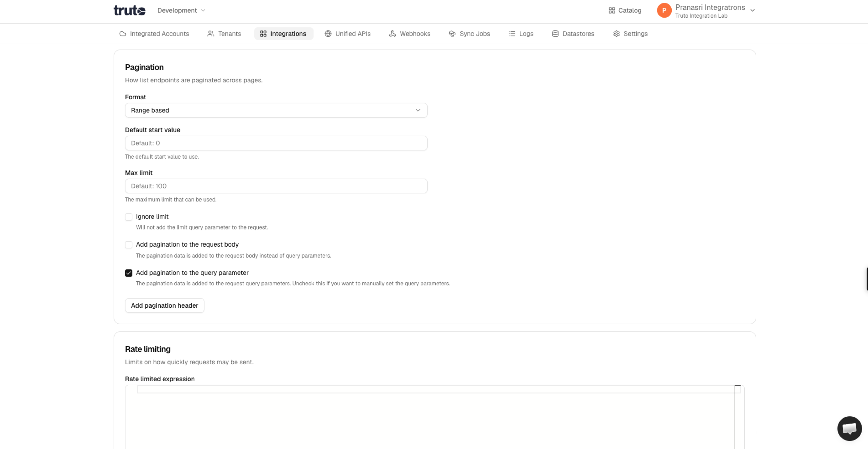Click the Truto logo
Viewport: 868px width, 449px height.
(x=130, y=11)
